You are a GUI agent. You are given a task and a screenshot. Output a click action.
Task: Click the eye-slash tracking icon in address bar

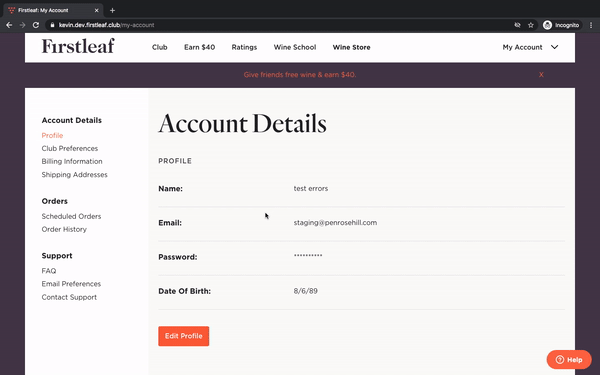click(x=517, y=25)
